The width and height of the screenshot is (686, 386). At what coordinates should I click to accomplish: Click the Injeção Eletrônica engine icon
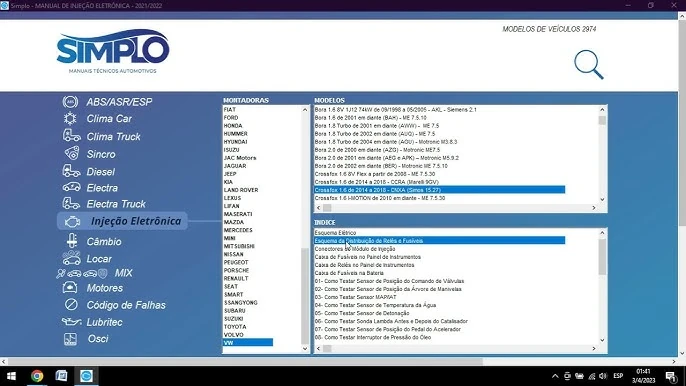72,221
